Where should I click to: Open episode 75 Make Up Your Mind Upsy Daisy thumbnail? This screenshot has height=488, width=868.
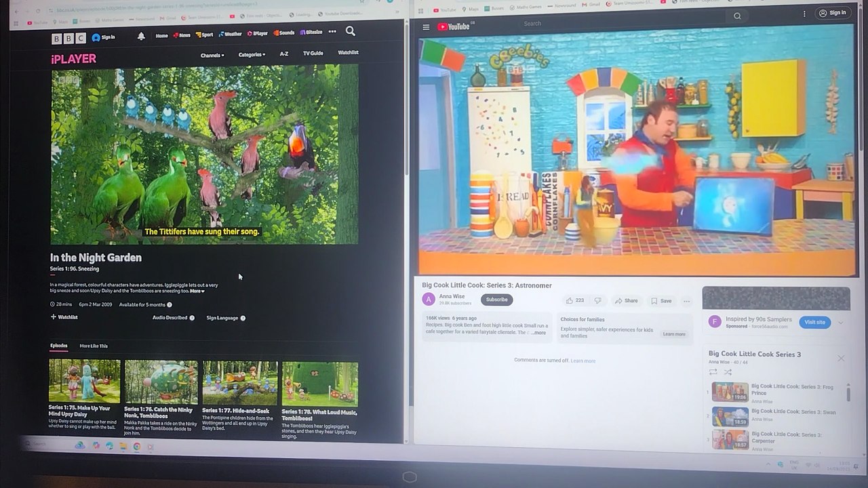tap(85, 381)
